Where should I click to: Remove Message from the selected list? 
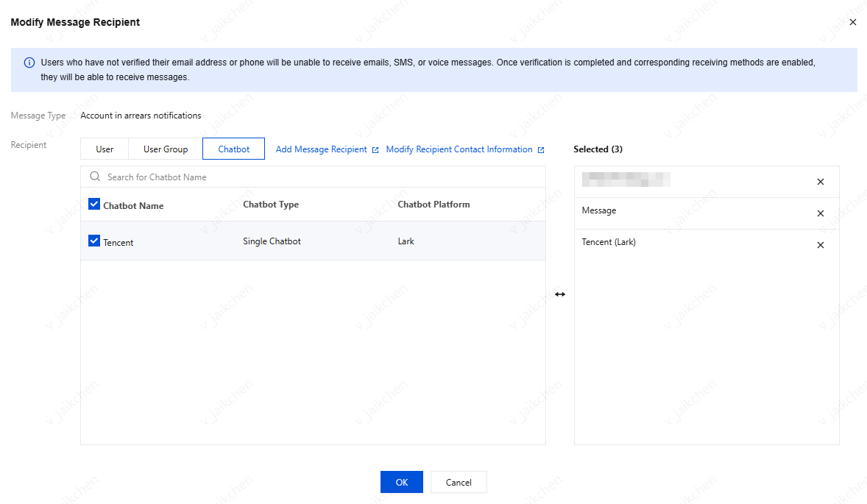pyautogui.click(x=821, y=213)
